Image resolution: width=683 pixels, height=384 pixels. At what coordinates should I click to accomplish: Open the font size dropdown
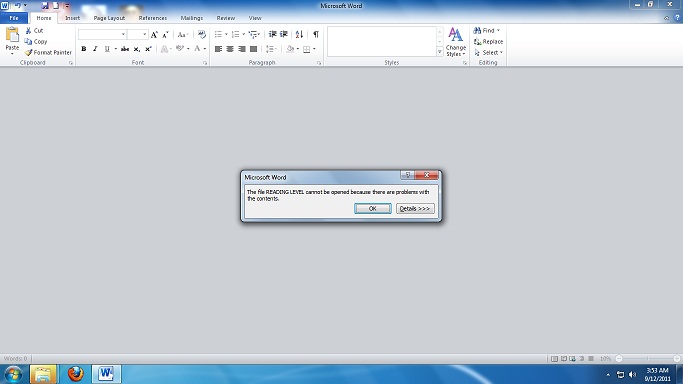145,34
